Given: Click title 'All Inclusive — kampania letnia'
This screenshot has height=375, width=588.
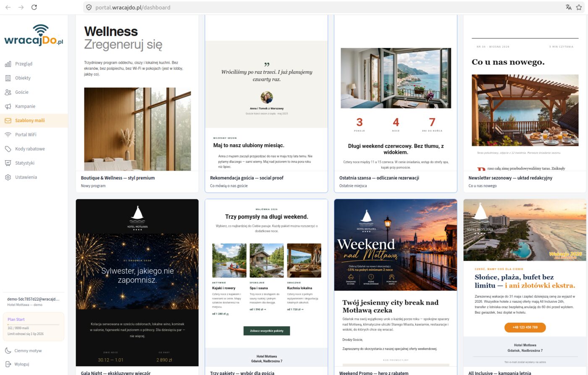Looking at the screenshot, I should click(x=500, y=373).
